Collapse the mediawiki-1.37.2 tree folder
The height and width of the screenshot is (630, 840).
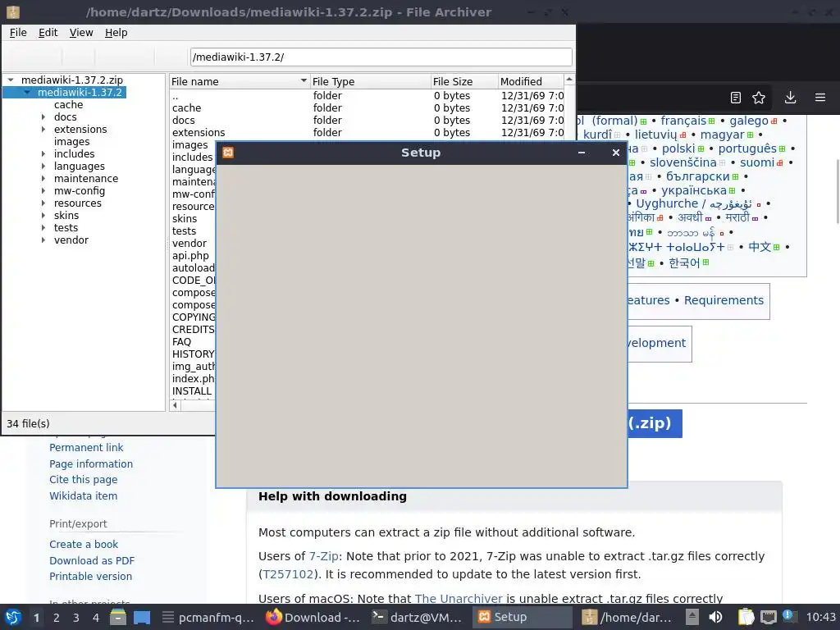click(27, 92)
